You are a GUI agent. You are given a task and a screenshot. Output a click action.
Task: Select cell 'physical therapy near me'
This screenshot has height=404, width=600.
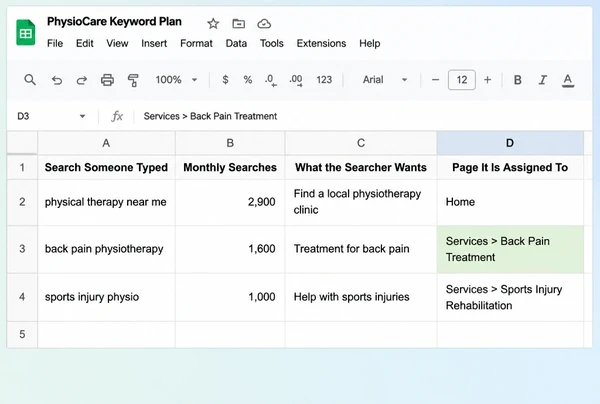106,202
